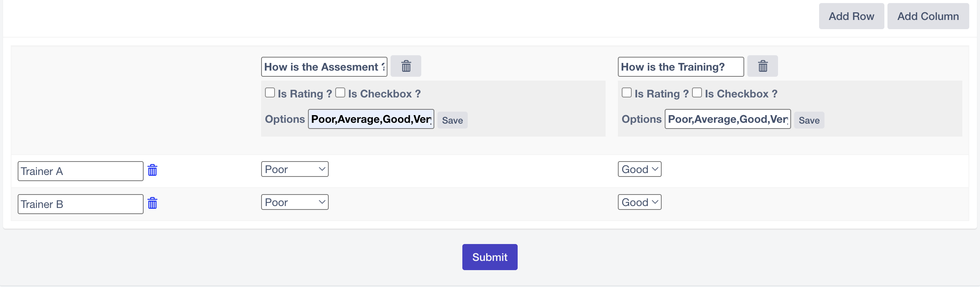Focus the Assessment column Options text field
This screenshot has width=980, height=287.
pyautogui.click(x=371, y=119)
